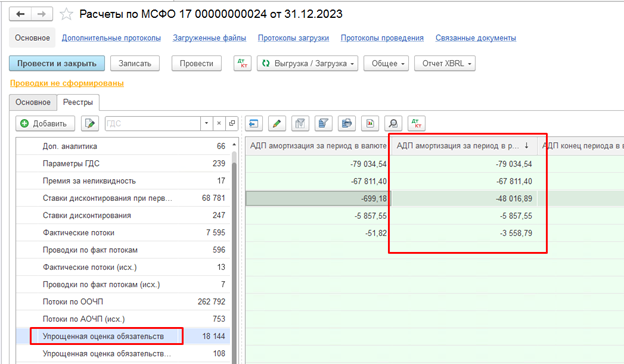624x364 pixels.
Task: Open the Выгрузка / Загрузка dropdown
Action: click(x=308, y=63)
